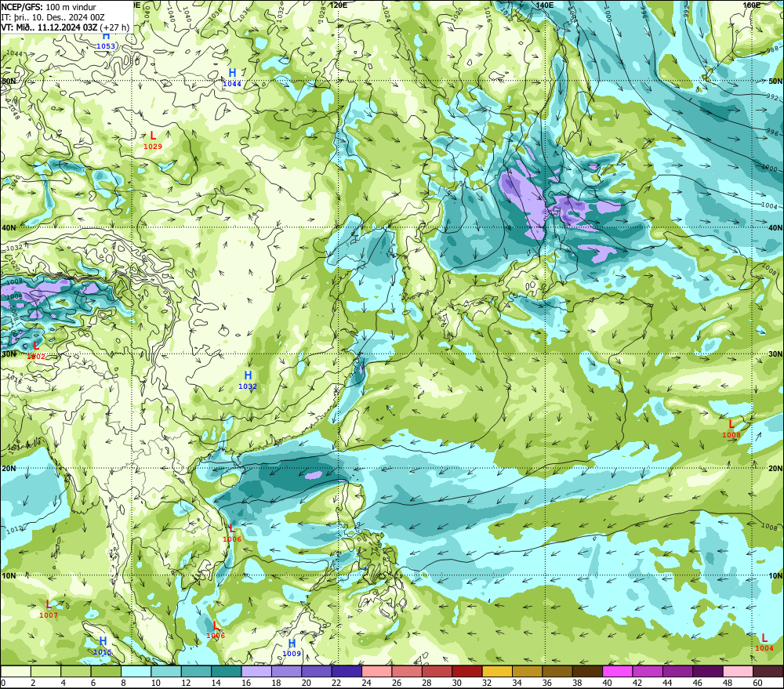
Task: Select the L 1002 low-pressure marker
Action: coord(36,350)
